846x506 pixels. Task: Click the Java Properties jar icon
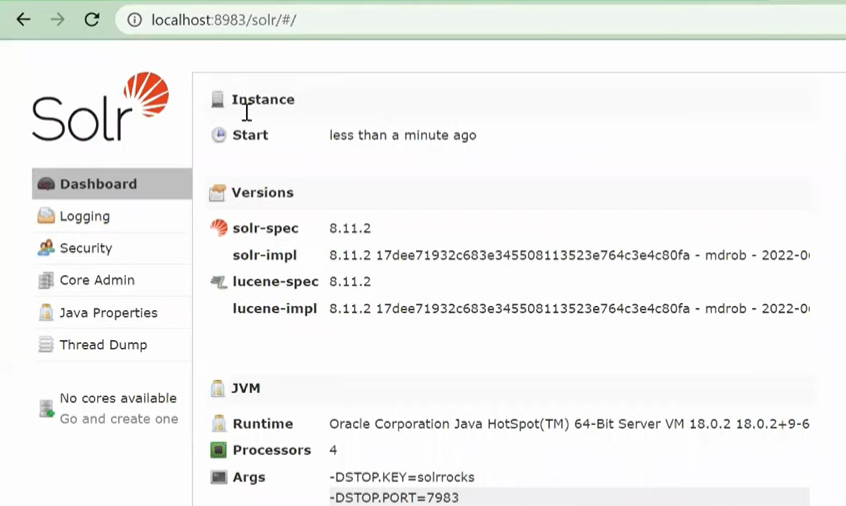46,312
